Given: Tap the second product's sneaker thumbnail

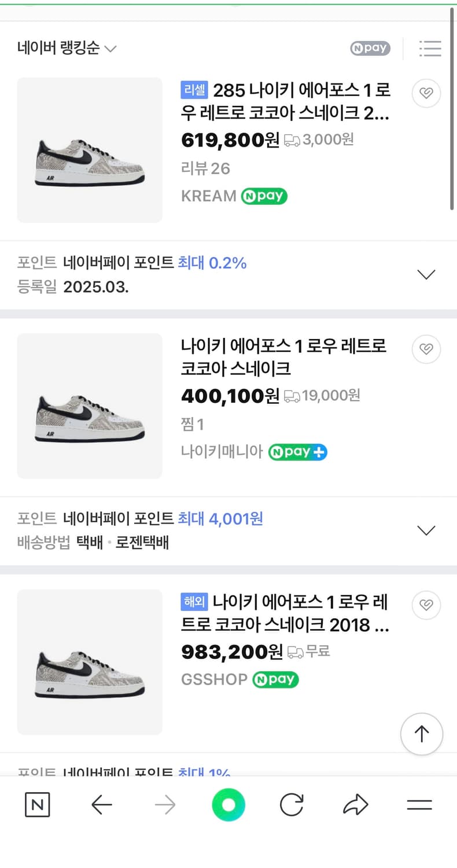Looking at the screenshot, I should click(90, 406).
